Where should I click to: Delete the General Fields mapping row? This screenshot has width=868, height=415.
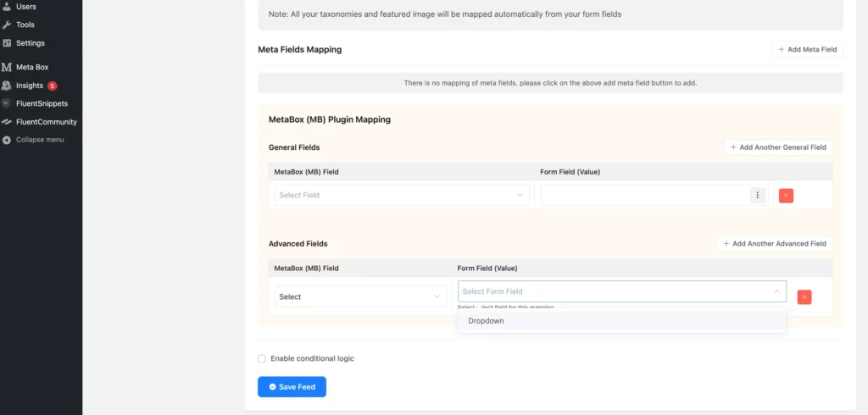(x=786, y=196)
